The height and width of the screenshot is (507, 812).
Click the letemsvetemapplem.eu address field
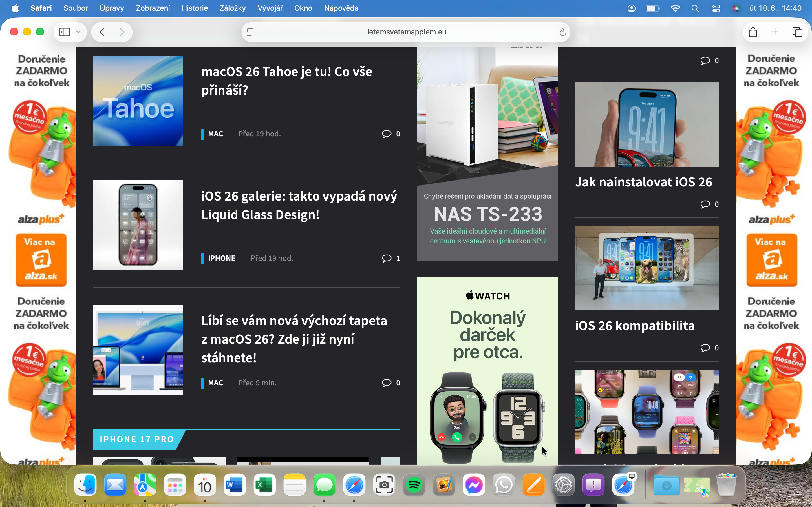click(406, 32)
